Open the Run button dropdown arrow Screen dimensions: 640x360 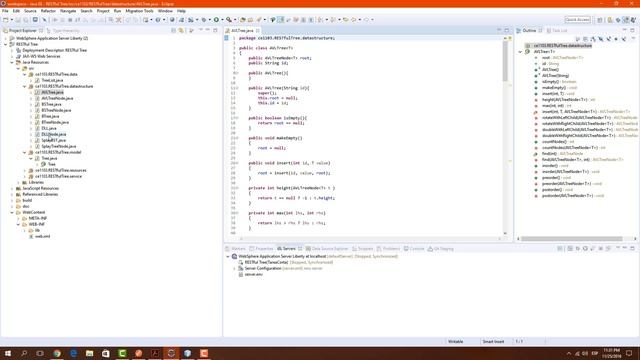click(222, 20)
